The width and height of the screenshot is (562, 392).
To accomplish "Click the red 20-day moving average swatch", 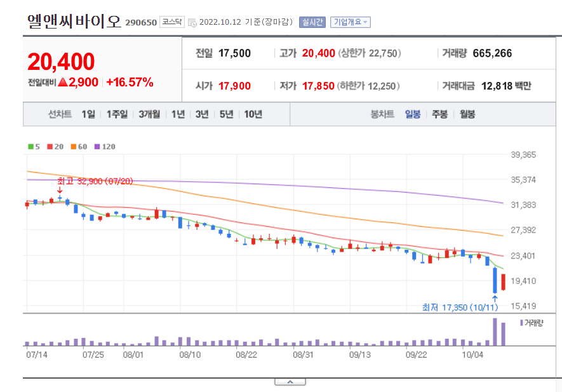I will click(x=50, y=147).
